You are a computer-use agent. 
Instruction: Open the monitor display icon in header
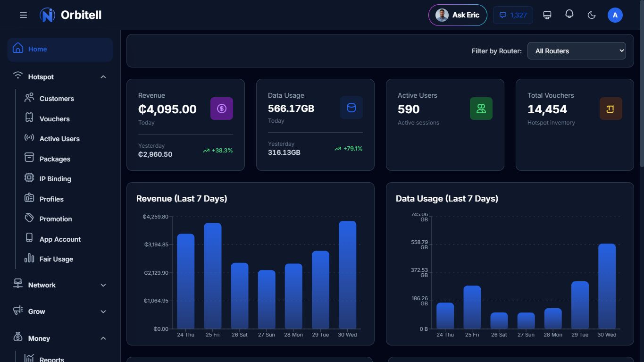coord(547,15)
